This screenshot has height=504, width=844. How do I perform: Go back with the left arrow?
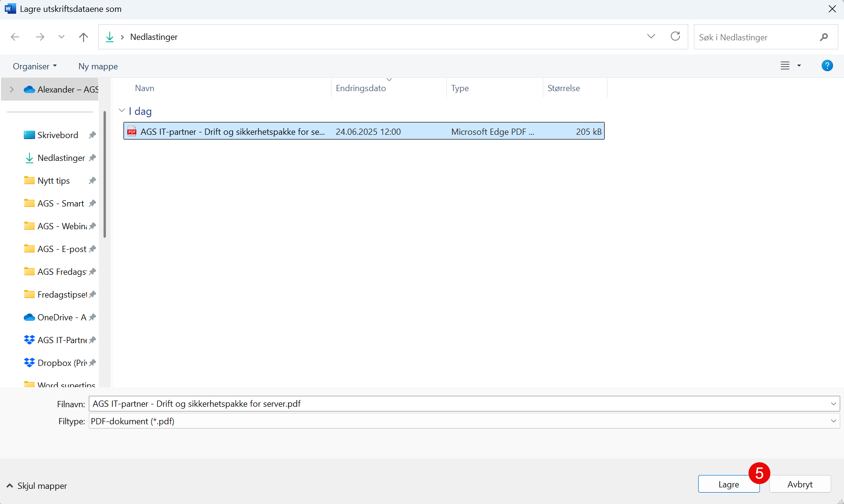point(15,37)
